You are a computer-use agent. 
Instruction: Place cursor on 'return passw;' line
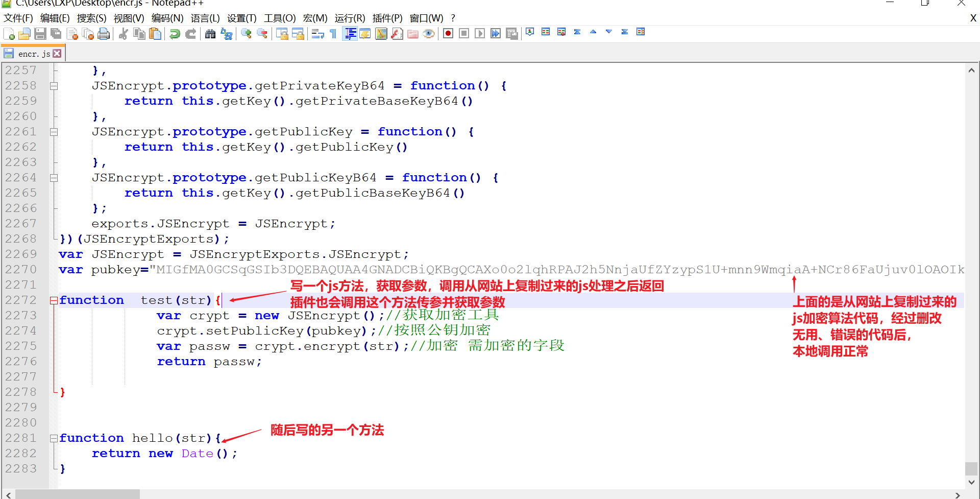coord(209,362)
